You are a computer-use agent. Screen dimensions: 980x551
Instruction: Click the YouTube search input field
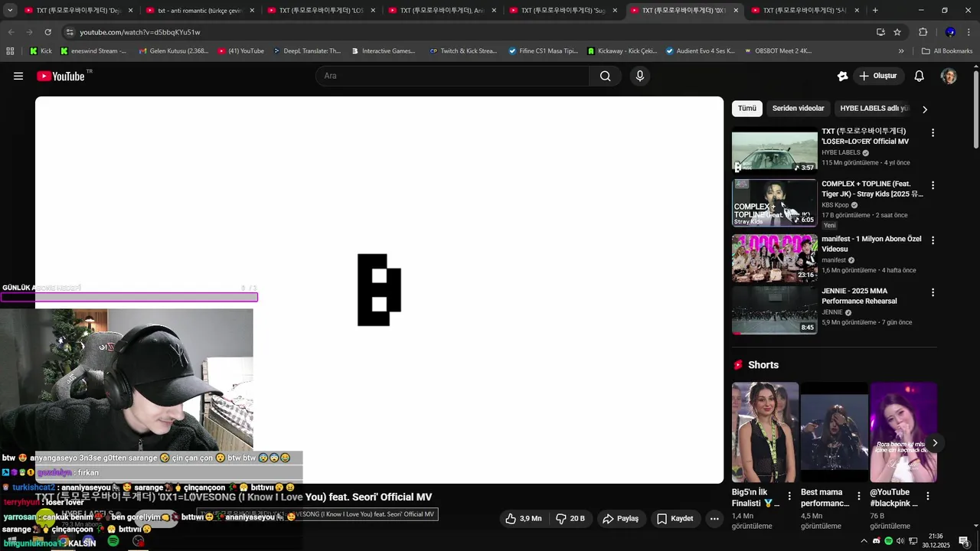(452, 76)
